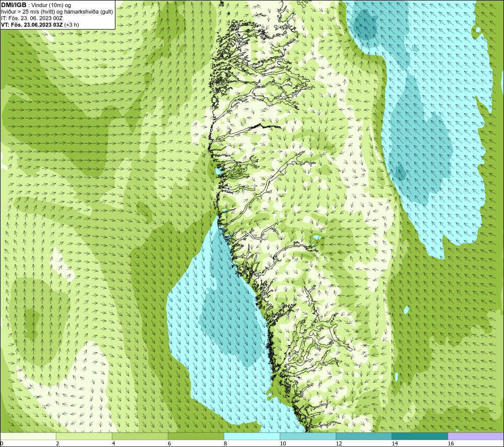The height and width of the screenshot is (447, 504).
Task: Click the legend scale label '4'
Action: click(x=113, y=444)
